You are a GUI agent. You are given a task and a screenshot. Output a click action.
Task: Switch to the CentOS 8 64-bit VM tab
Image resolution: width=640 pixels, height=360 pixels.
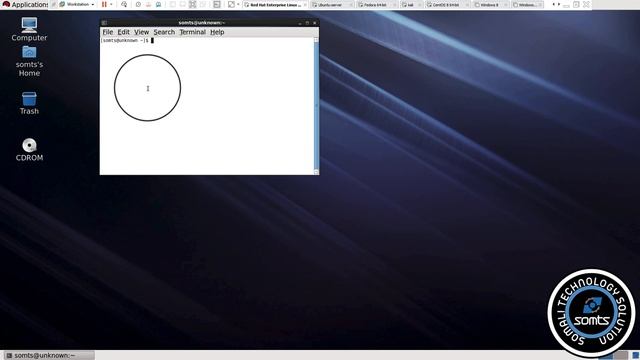[447, 5]
